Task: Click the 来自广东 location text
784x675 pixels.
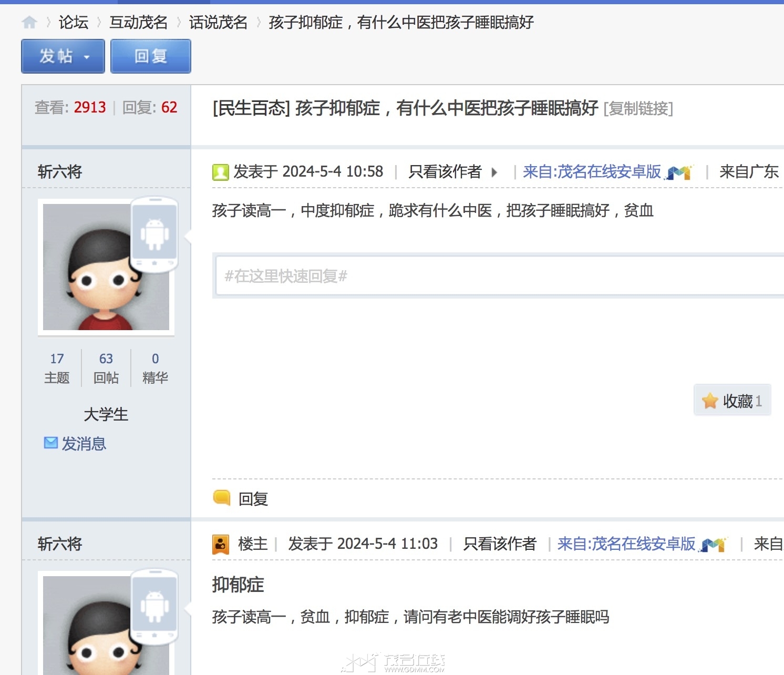Action: click(749, 172)
